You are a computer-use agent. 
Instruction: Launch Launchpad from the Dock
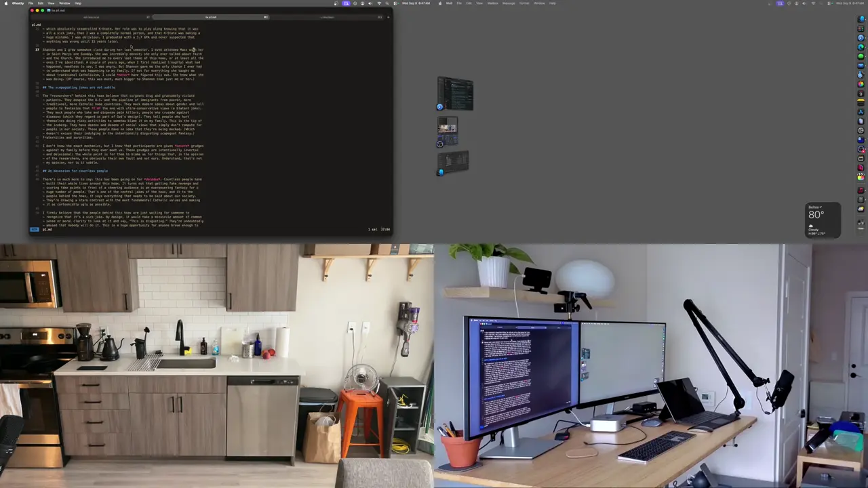[x=861, y=28]
